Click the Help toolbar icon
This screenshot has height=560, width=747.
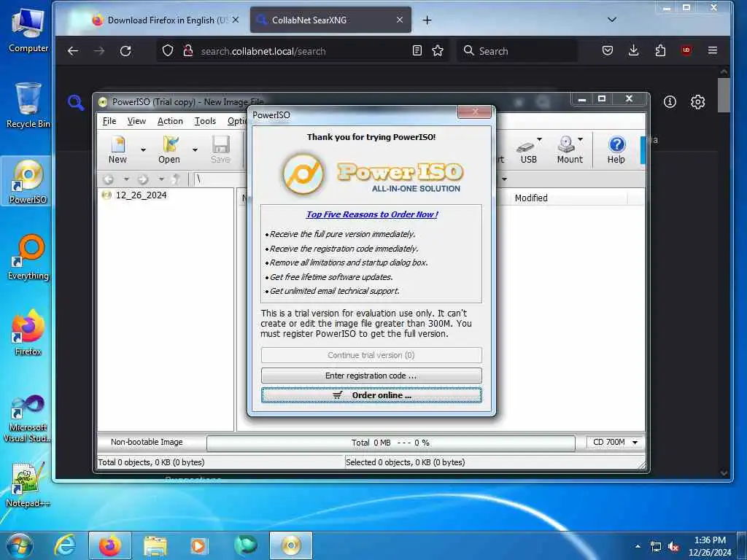coord(616,149)
